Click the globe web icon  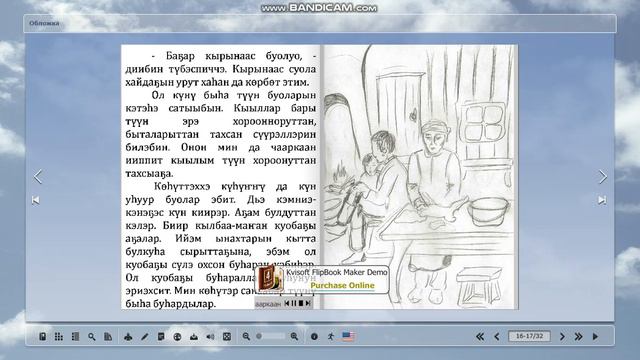click(177, 336)
